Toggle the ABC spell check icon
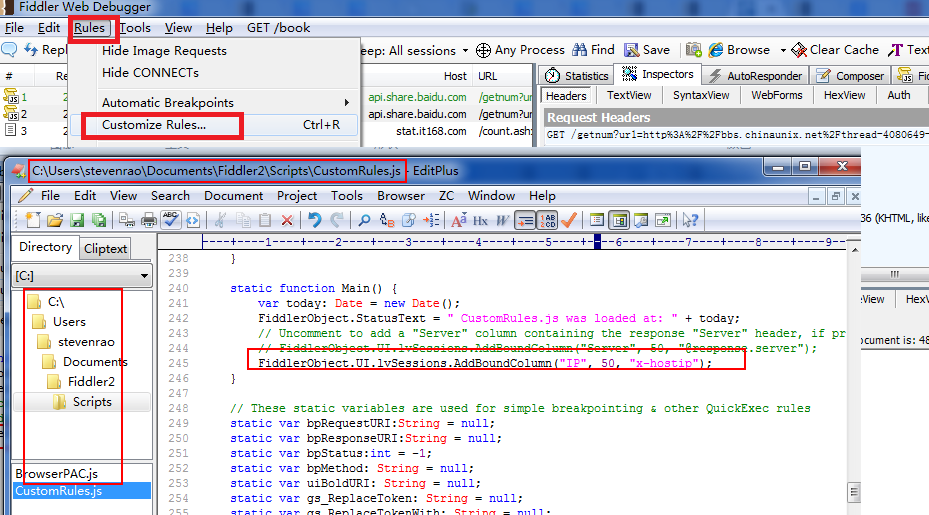The height and width of the screenshot is (515, 929). 171,220
